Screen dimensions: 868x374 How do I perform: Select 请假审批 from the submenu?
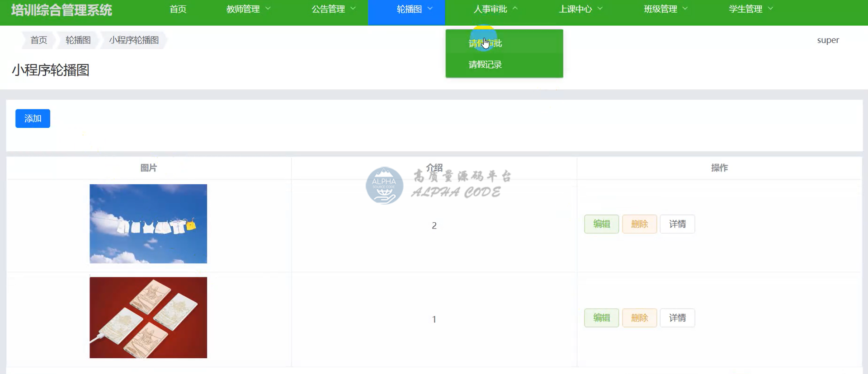486,43
